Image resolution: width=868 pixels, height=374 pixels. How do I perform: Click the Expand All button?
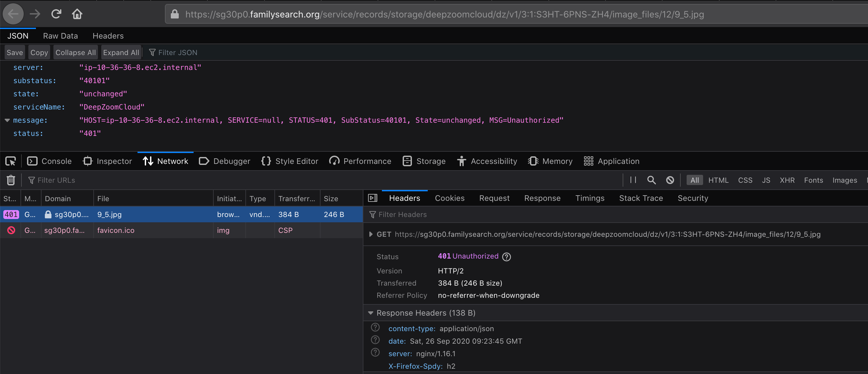pos(121,52)
